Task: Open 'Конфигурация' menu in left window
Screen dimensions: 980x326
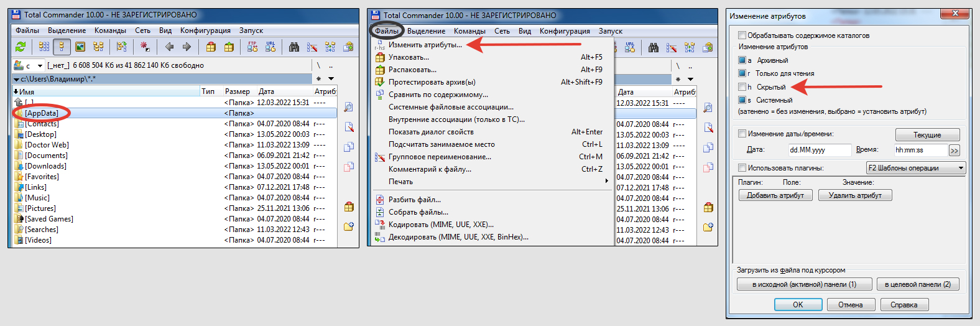Action: click(x=205, y=30)
